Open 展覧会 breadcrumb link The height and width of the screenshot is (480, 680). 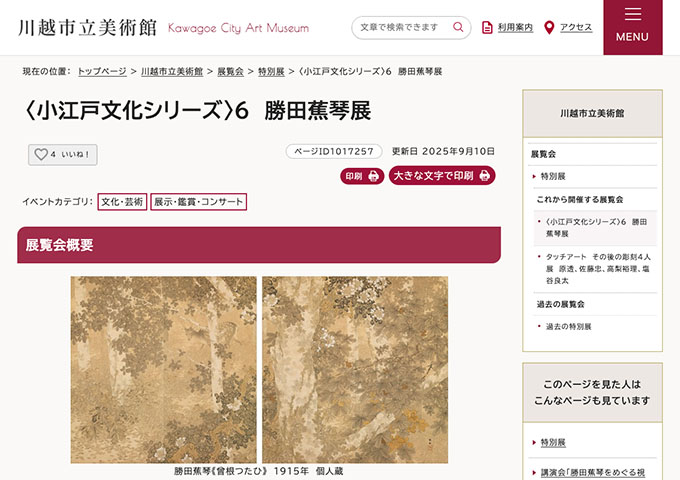tap(230, 72)
